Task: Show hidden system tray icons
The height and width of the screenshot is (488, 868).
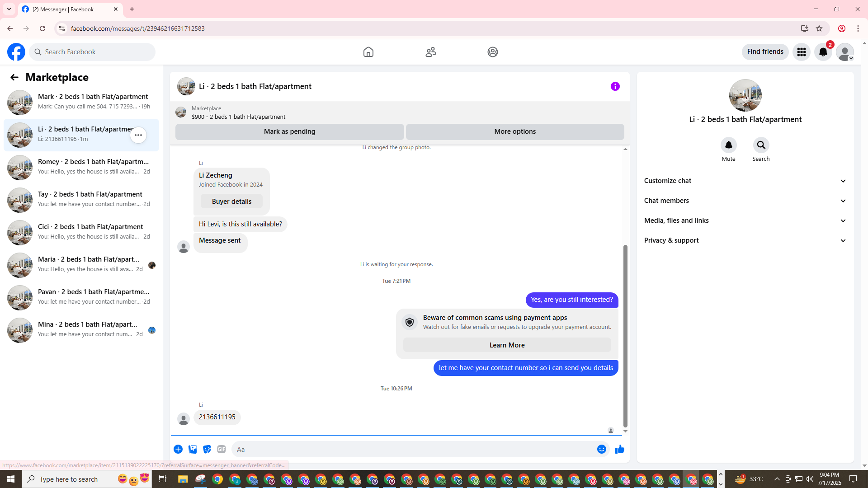Action: [x=777, y=479]
